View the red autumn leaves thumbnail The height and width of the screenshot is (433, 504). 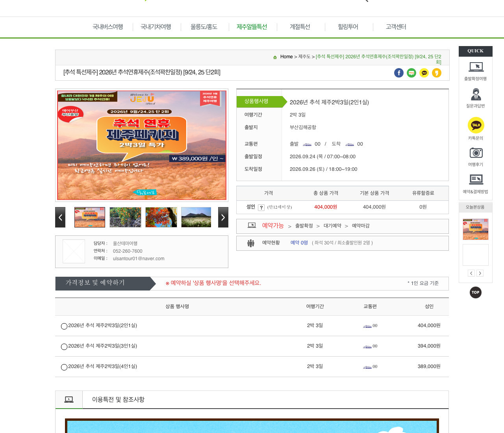pos(161,217)
